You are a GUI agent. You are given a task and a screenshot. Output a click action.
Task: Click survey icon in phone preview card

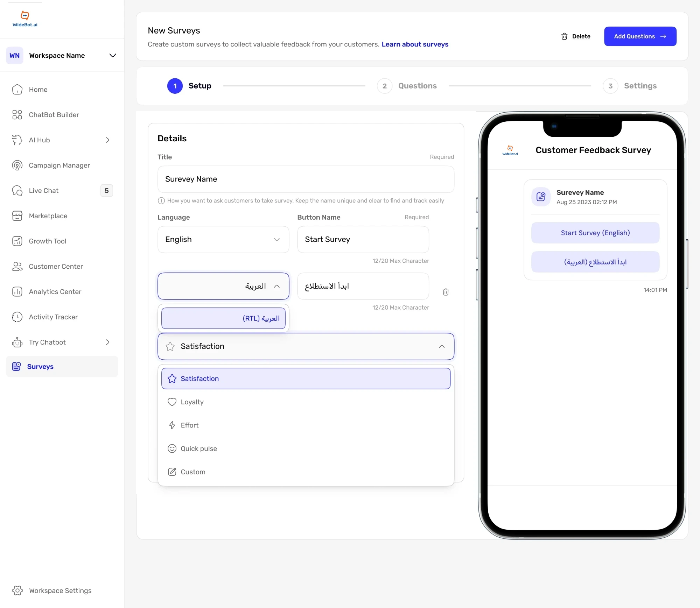[x=541, y=197]
